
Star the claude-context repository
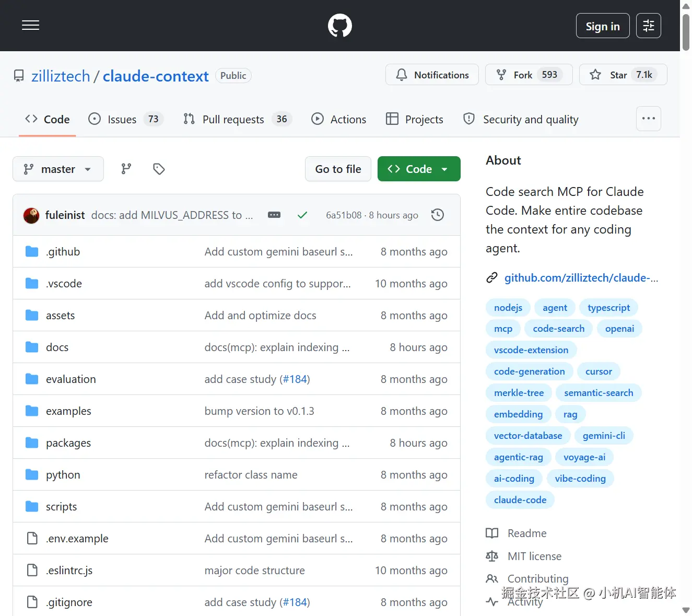tap(623, 75)
